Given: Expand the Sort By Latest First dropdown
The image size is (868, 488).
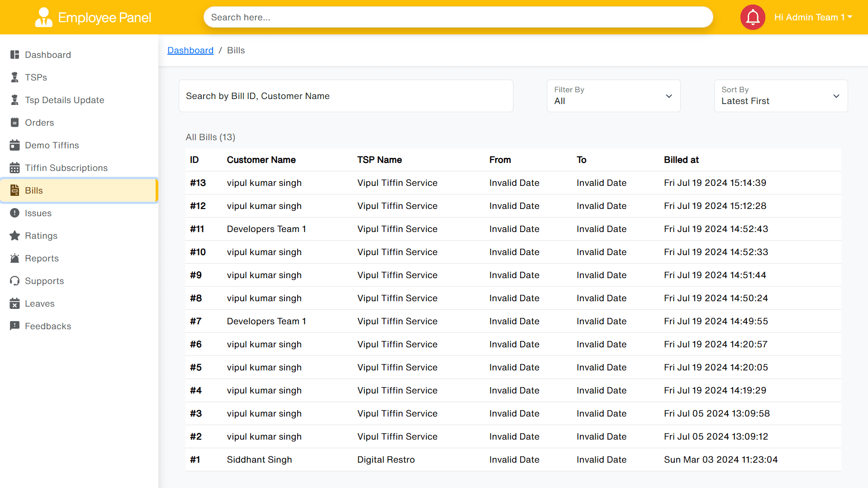Looking at the screenshot, I should pyautogui.click(x=781, y=96).
